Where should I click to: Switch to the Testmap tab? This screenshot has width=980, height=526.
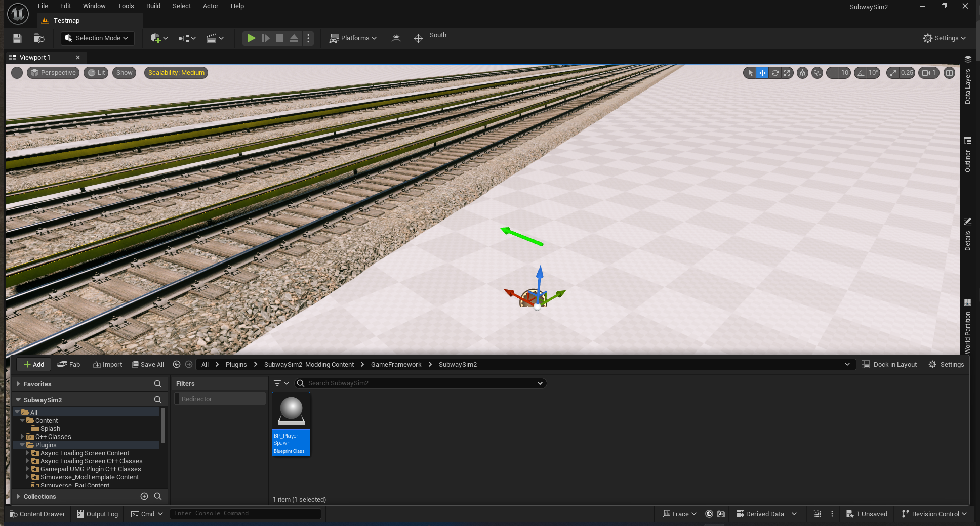click(66, 21)
